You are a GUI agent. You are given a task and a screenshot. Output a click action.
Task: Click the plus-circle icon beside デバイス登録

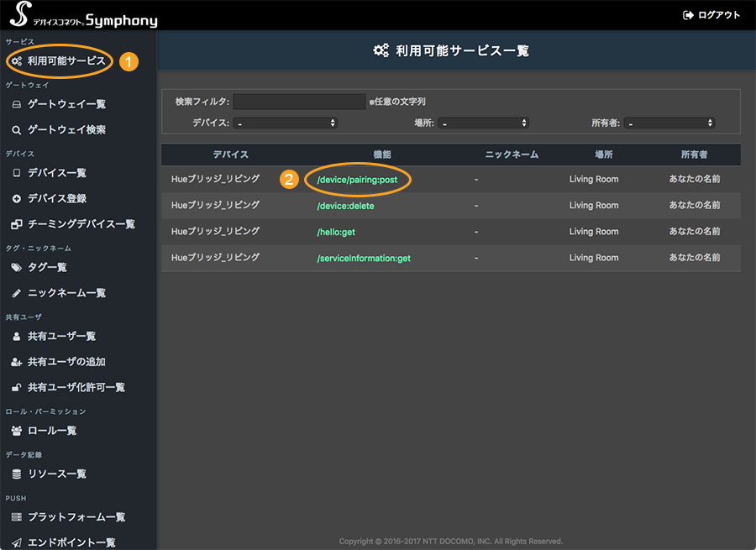click(17, 199)
